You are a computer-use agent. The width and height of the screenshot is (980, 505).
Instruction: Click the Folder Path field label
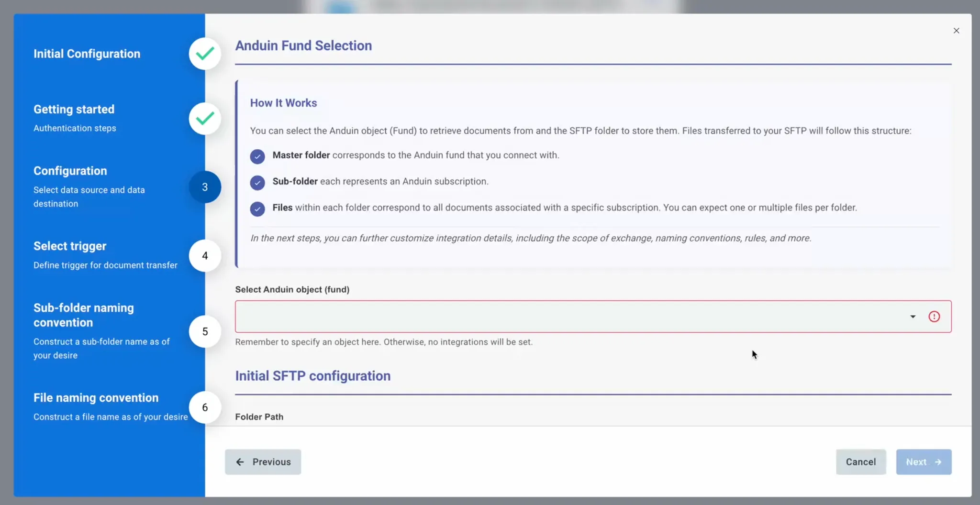(259, 417)
